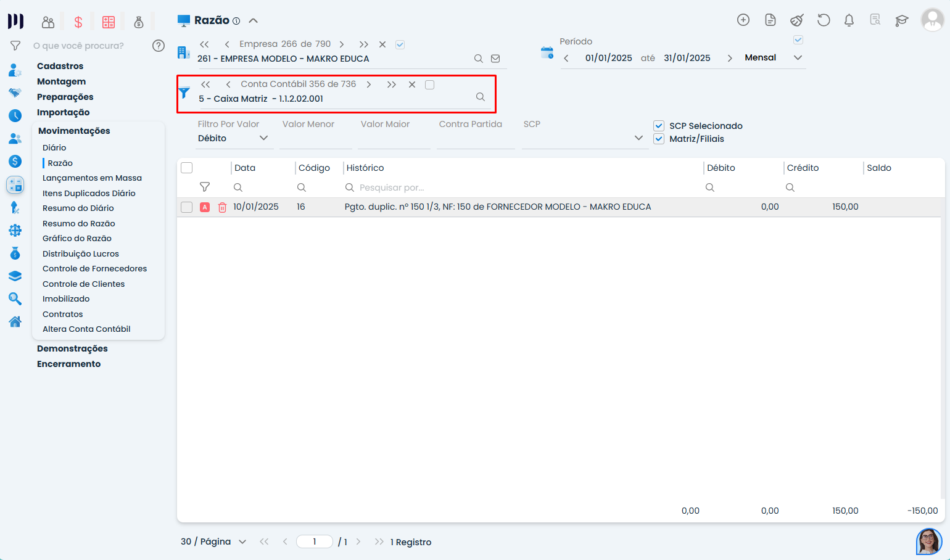Check the checkbox beside Conta Contábil navigation
The width and height of the screenshot is (950, 560).
click(429, 84)
